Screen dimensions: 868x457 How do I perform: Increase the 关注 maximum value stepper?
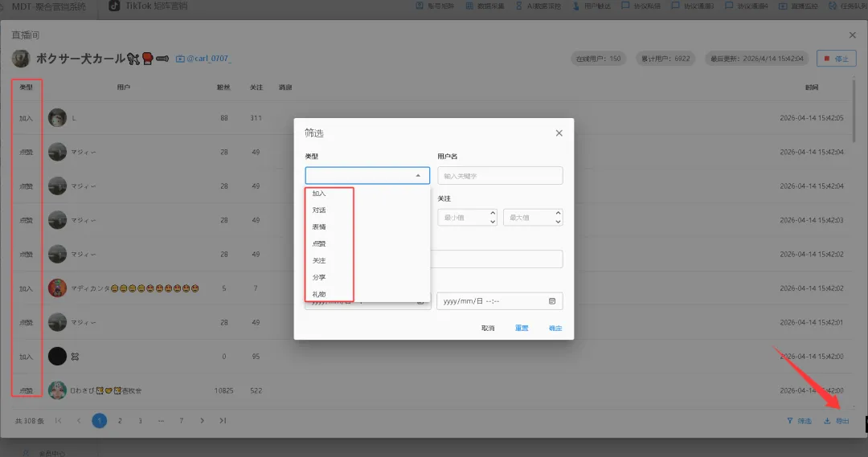[x=558, y=213]
